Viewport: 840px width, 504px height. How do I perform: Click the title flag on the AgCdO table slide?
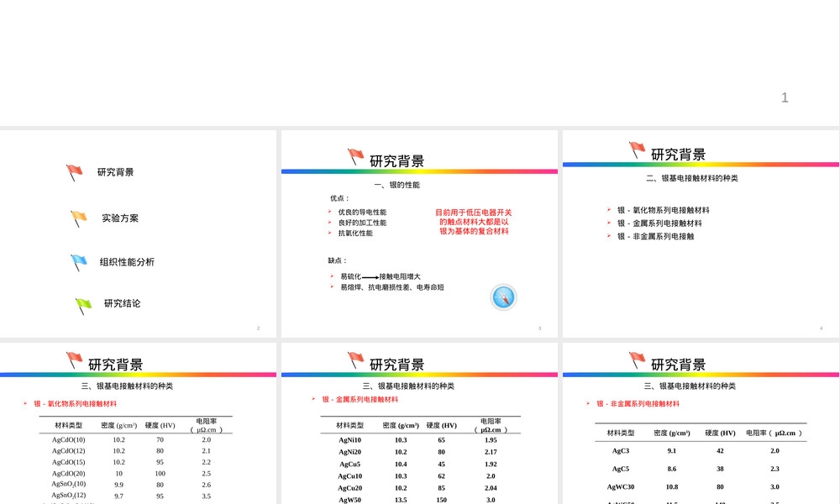[74, 360]
